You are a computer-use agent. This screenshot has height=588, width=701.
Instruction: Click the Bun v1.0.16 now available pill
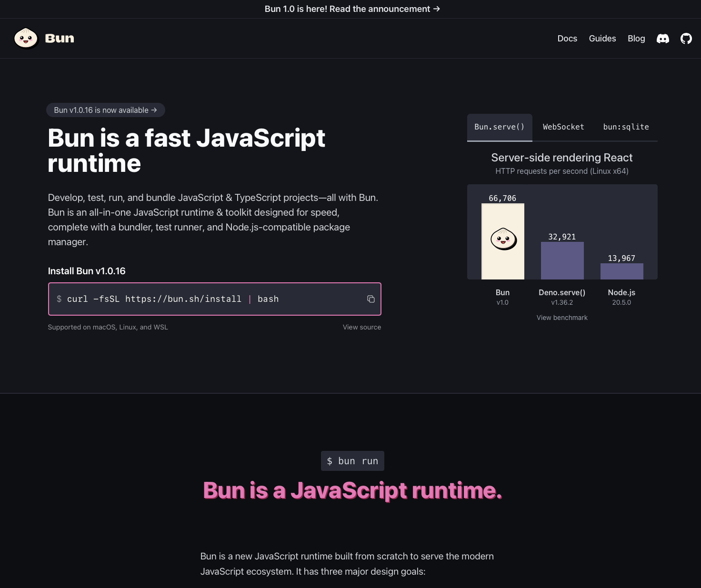106,110
